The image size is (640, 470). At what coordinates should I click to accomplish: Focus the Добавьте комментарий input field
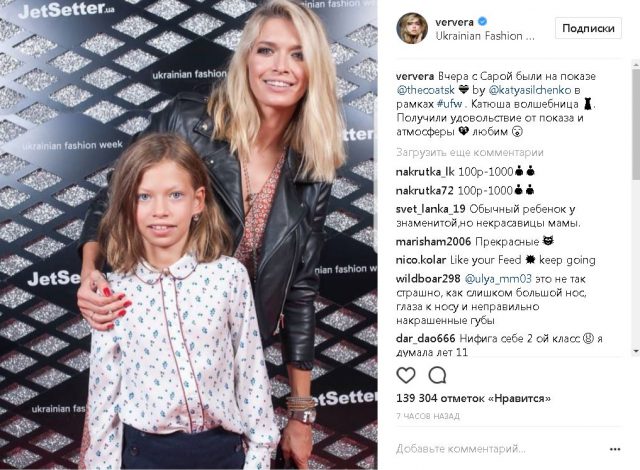500,449
